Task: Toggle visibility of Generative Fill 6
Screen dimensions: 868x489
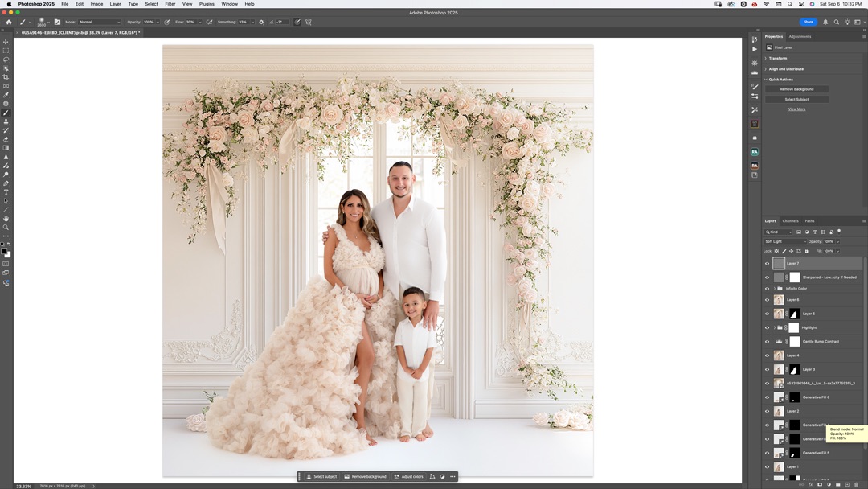Action: click(768, 397)
